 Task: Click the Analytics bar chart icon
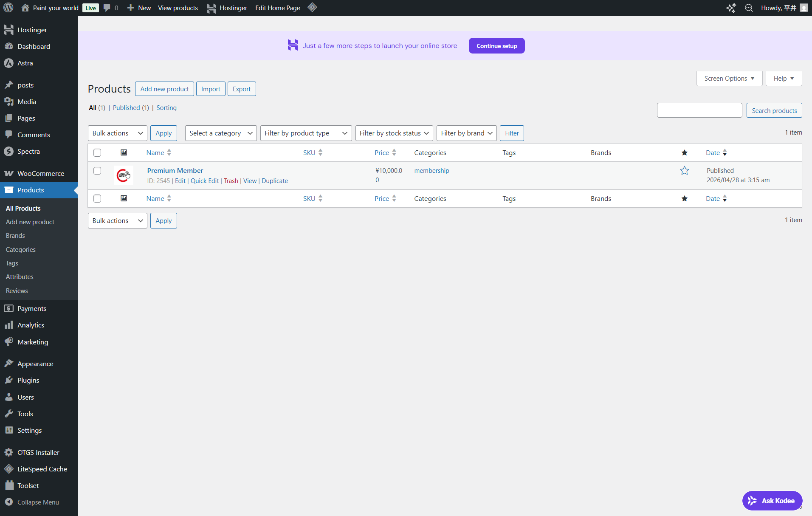(8, 325)
